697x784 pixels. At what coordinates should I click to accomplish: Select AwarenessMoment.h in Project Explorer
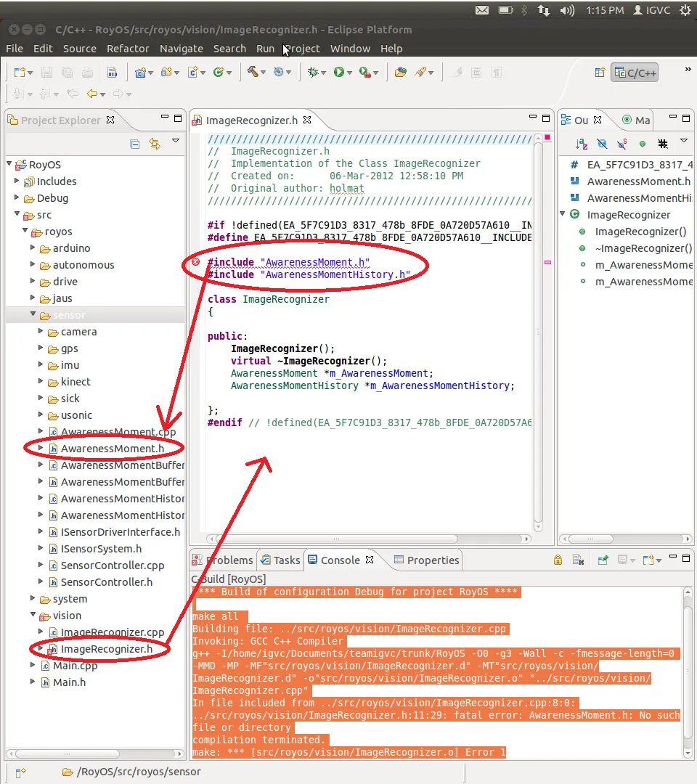[112, 449]
